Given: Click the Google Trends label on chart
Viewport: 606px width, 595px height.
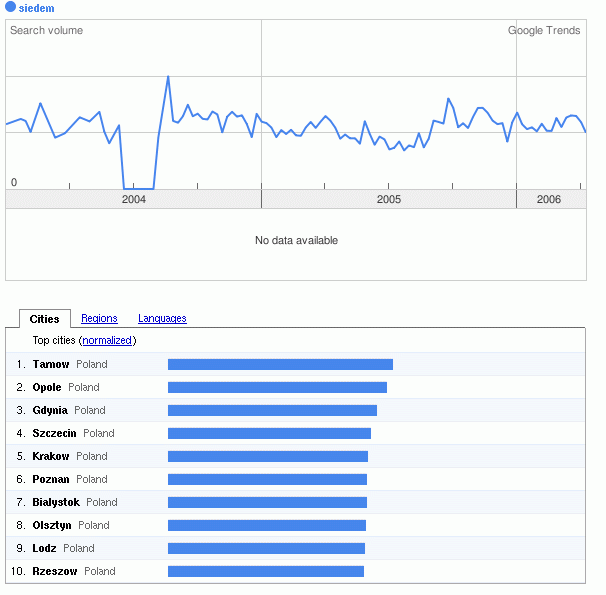Looking at the screenshot, I should (x=544, y=31).
